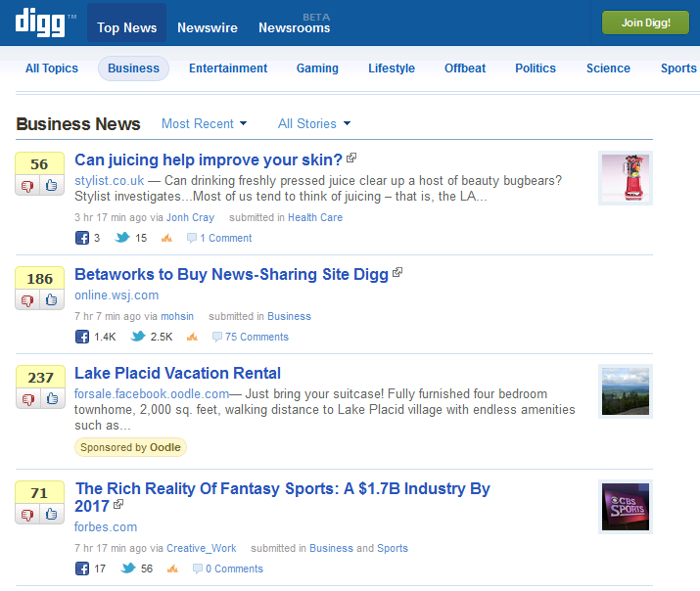Open Sports category link on Fantasy Sports story
The height and width of the screenshot is (591, 700).
pos(393,548)
